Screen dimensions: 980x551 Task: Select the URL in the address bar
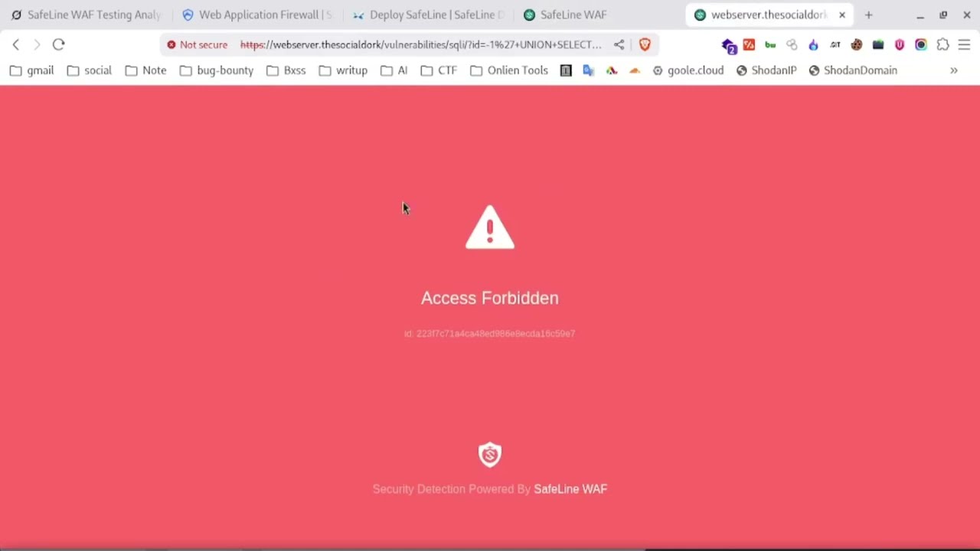coord(421,44)
